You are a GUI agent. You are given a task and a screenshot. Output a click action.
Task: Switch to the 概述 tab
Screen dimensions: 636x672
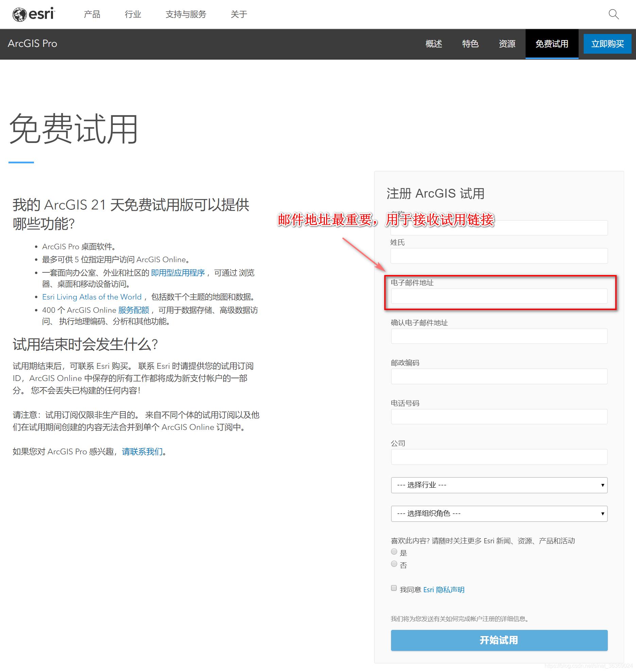(433, 43)
